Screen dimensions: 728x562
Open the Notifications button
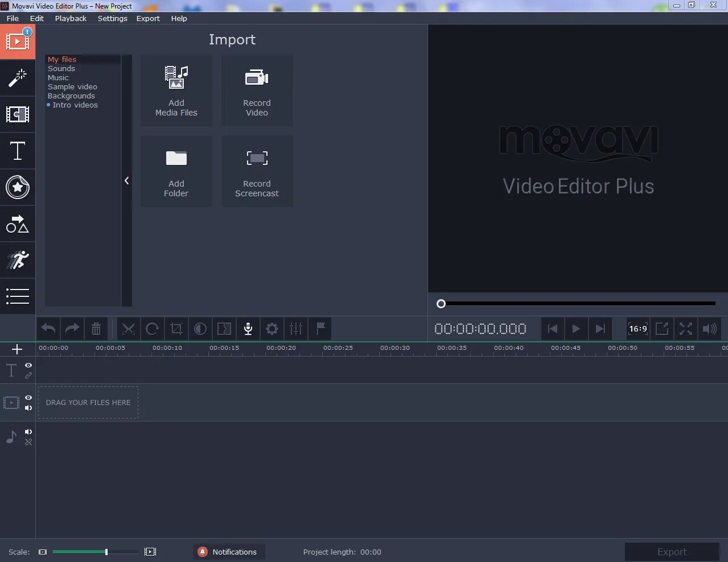pos(229,552)
